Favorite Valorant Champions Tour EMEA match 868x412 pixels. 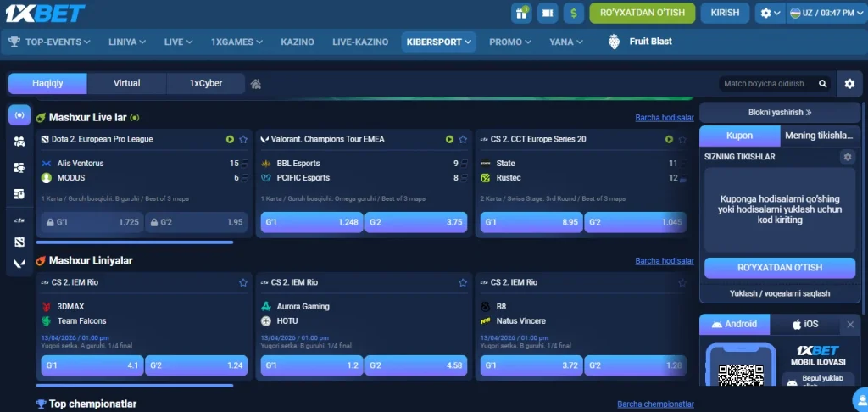[x=463, y=139]
